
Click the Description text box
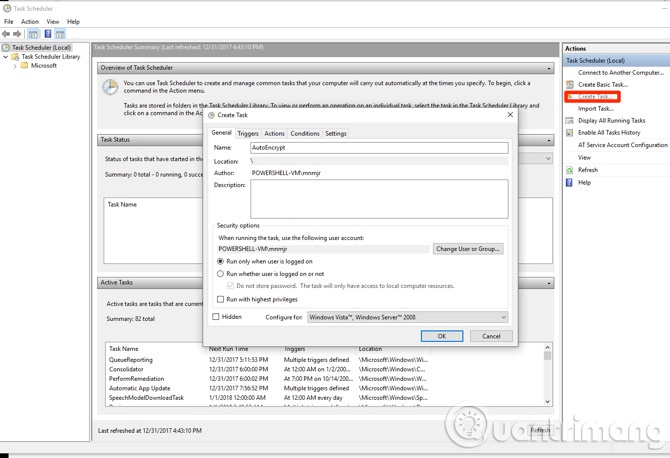coord(379,199)
